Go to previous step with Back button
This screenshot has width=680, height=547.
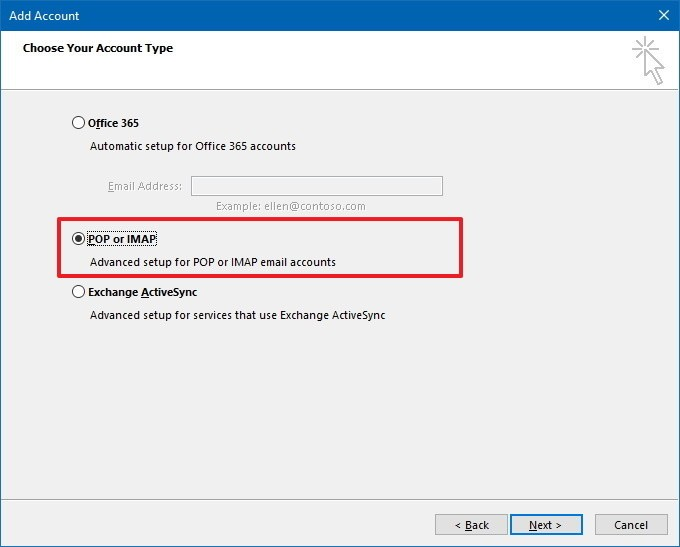(471, 525)
